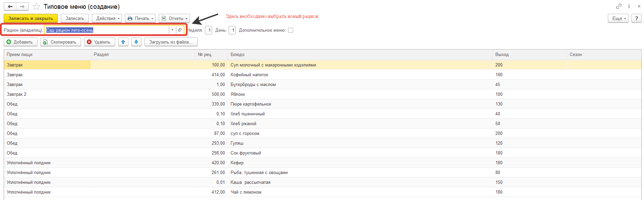Click the back navigation arrow

(x=10, y=7)
